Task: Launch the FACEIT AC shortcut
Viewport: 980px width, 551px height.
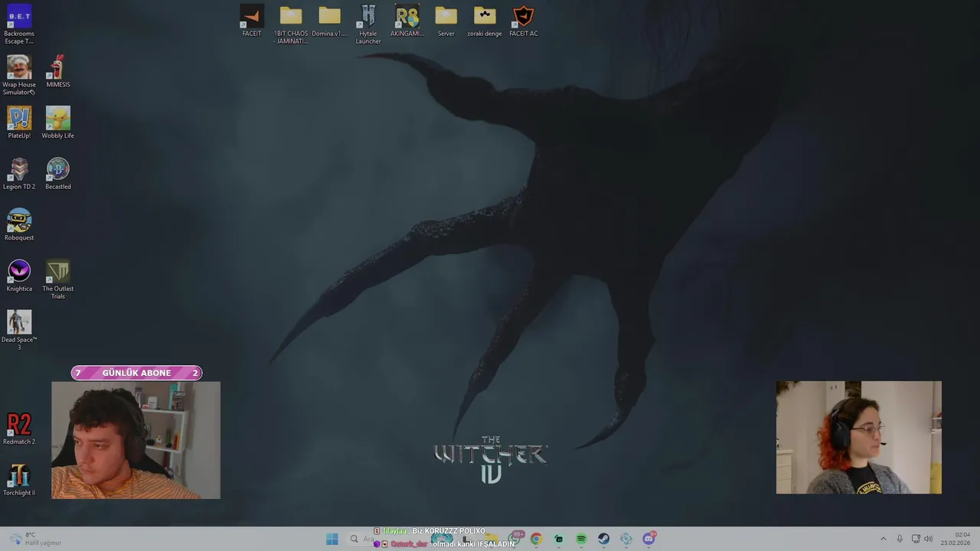Action: (x=524, y=21)
